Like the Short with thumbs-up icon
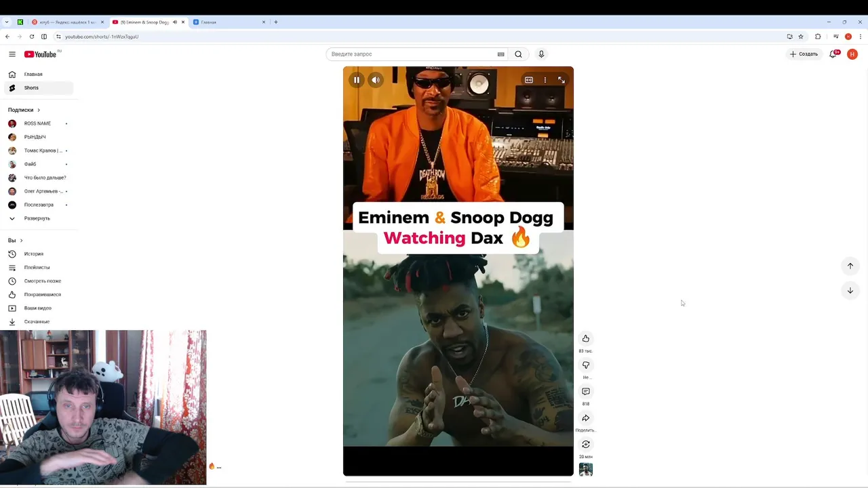The width and height of the screenshot is (868, 488). [586, 339]
